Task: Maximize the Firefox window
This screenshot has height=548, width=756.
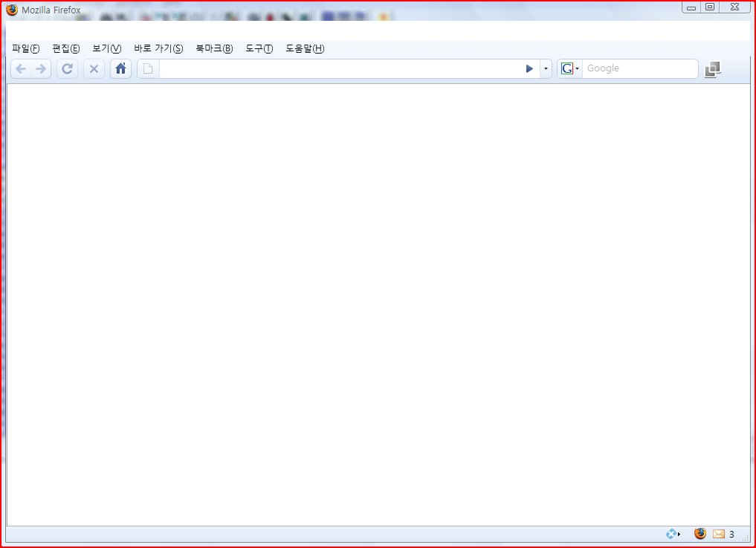Action: (x=710, y=7)
